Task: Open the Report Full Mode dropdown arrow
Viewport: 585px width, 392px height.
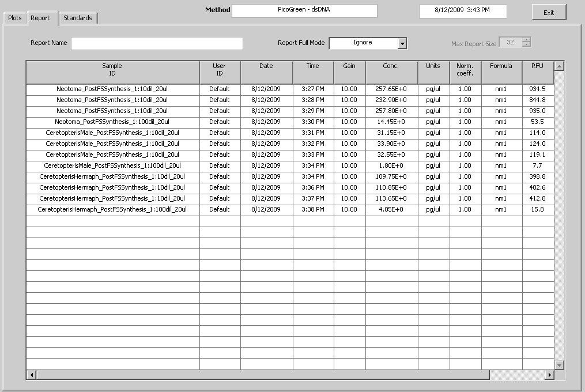Action: point(402,44)
